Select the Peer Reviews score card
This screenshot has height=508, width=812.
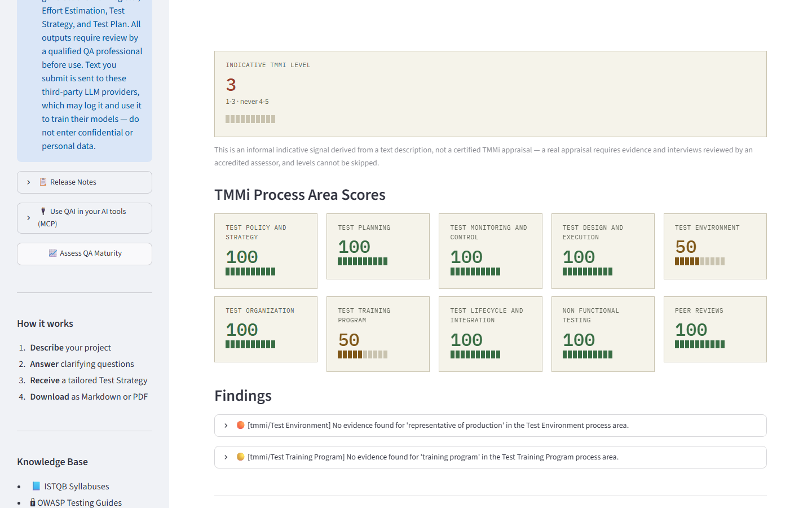715,329
